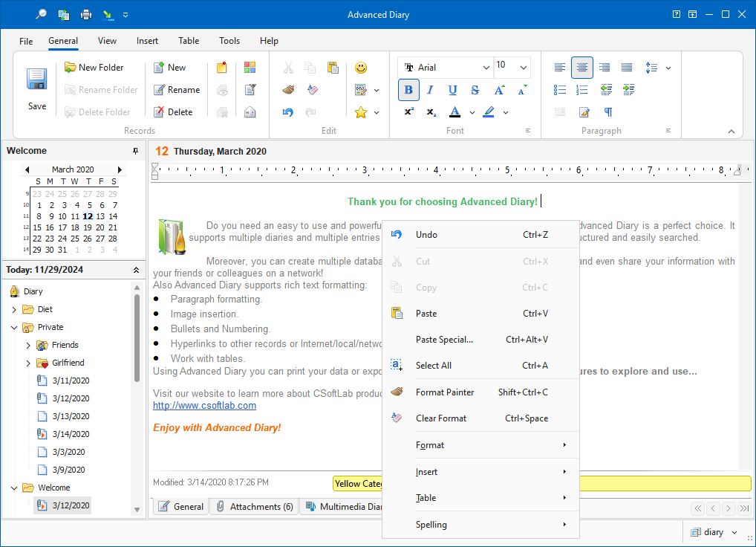
Task: Open Format submenu in context menu
Action: (480, 444)
